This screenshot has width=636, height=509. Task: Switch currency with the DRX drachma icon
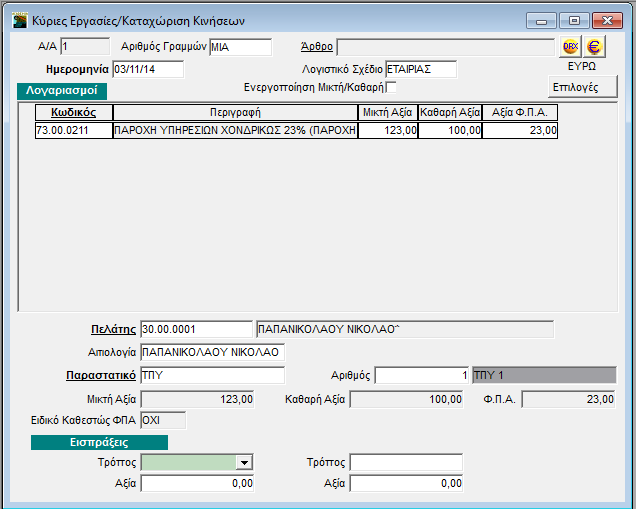pyautogui.click(x=570, y=47)
